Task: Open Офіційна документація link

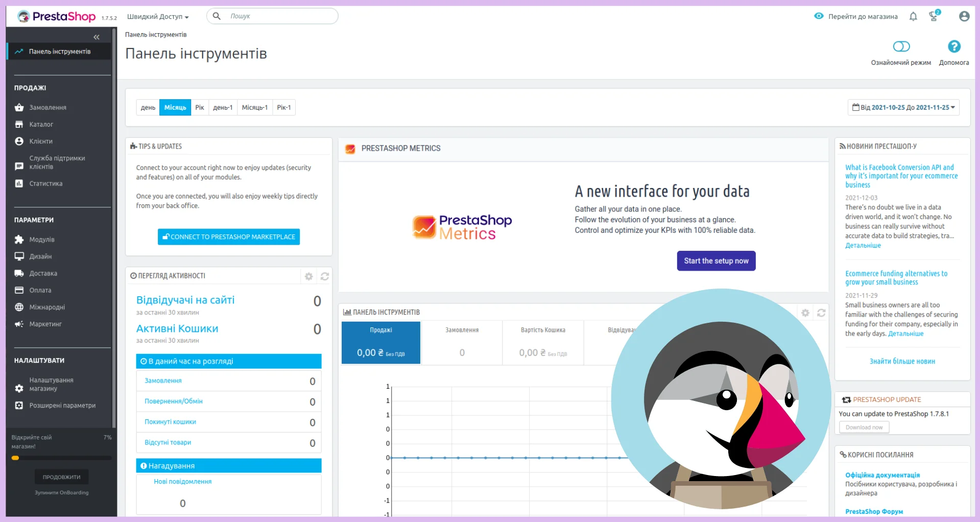Action: tap(882, 475)
